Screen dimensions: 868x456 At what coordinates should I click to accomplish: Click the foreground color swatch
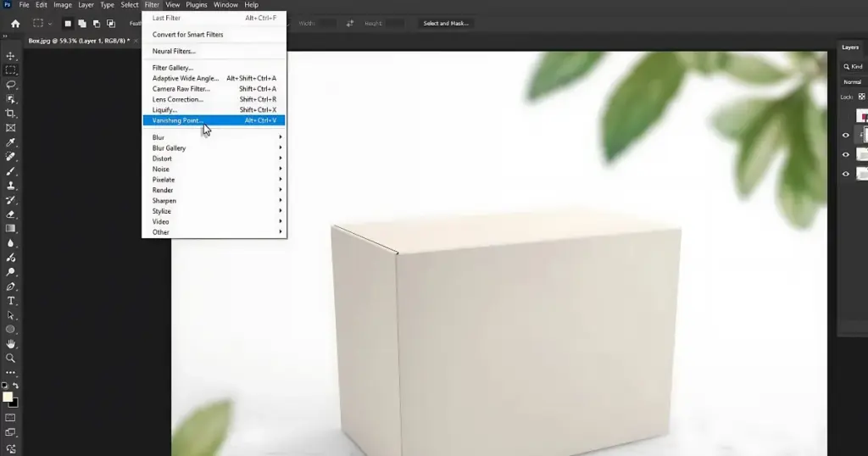pos(8,397)
